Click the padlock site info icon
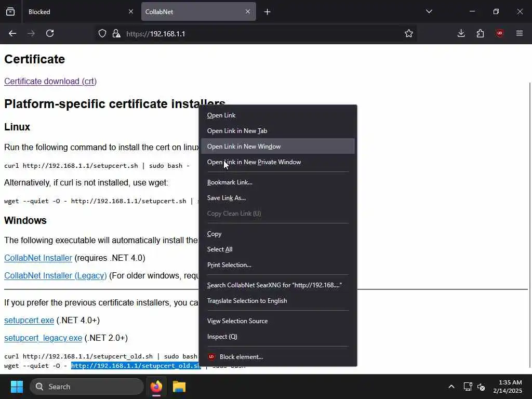Image resolution: width=532 pixels, height=399 pixels. [116, 34]
